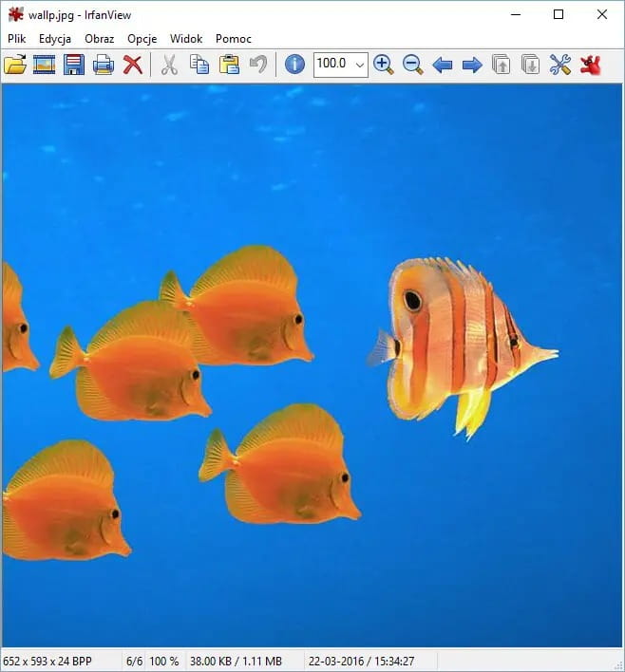This screenshot has height=672, width=625.
Task: Click the Save floppy disk icon
Action: click(74, 65)
